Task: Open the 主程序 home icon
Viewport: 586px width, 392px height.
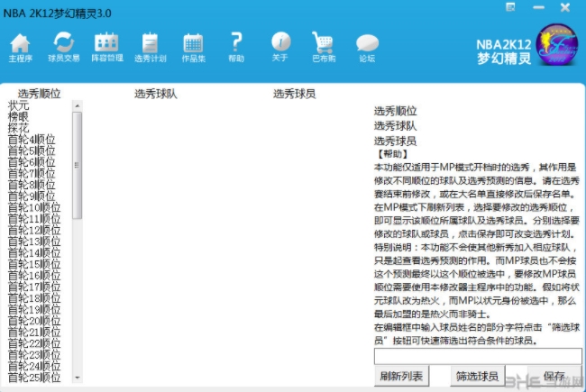Action: click(20, 46)
